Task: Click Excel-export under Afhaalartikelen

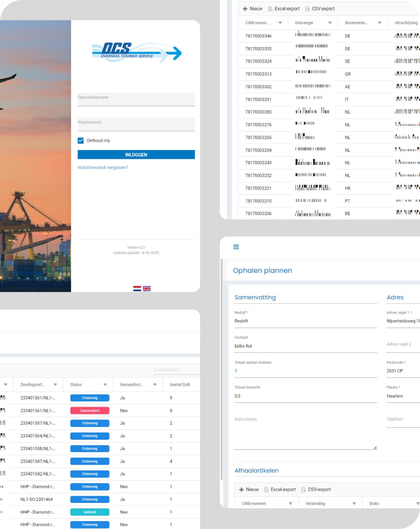Action: (x=280, y=490)
